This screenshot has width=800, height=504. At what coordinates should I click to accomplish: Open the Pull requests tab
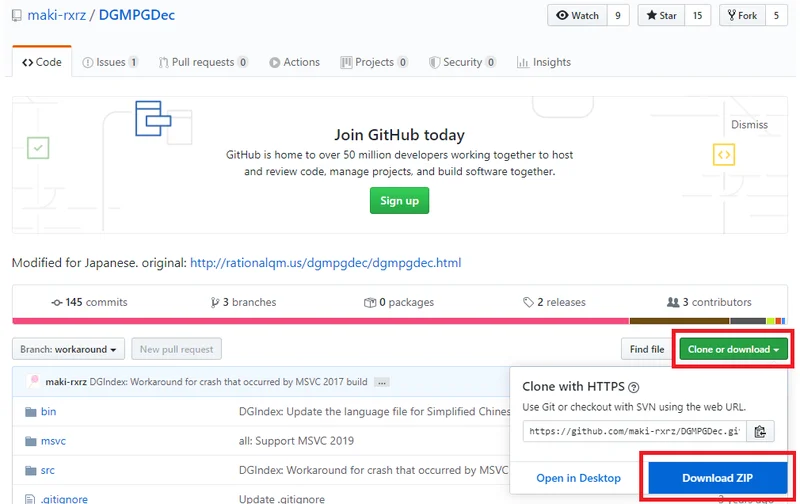click(203, 62)
